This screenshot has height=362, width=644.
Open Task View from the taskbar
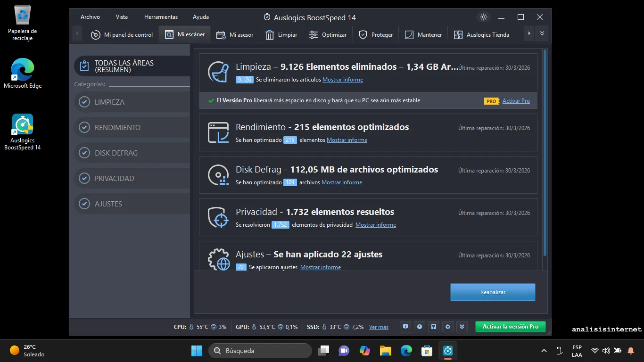click(323, 351)
